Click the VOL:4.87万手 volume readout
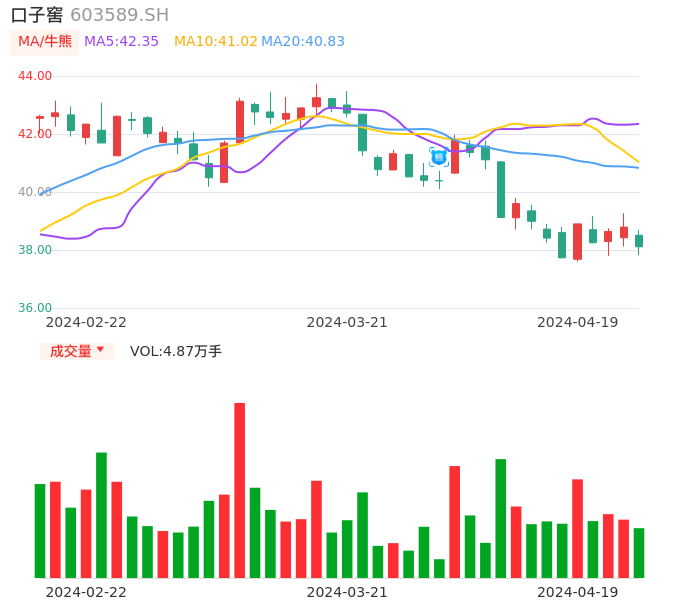 [x=176, y=351]
